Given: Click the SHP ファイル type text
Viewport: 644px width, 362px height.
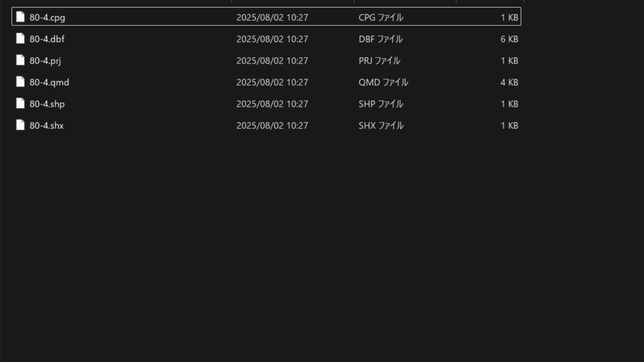Looking at the screenshot, I should point(380,104).
